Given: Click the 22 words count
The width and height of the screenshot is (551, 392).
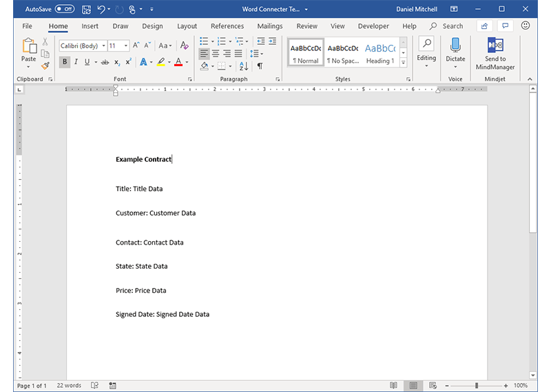Looking at the screenshot, I should pyautogui.click(x=69, y=385).
